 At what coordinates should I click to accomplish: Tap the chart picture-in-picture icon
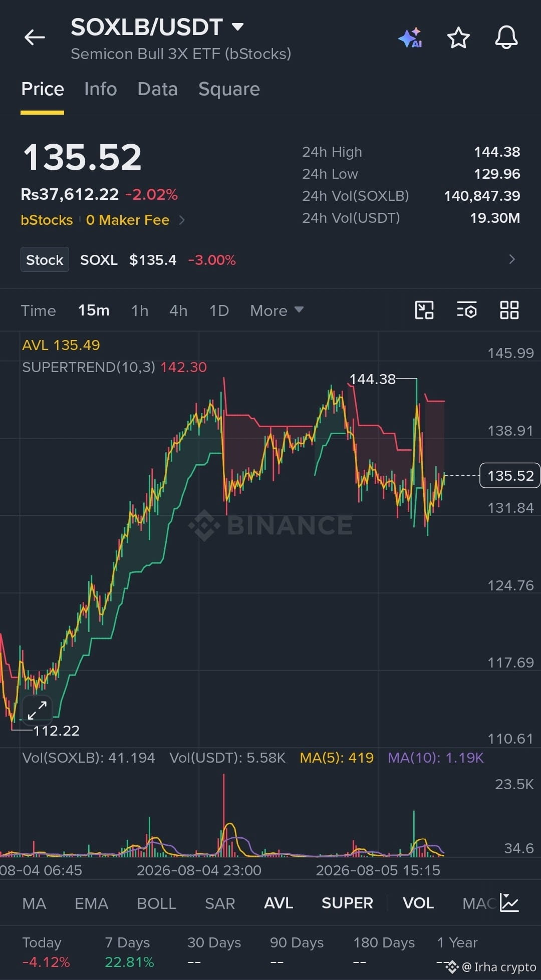[424, 310]
